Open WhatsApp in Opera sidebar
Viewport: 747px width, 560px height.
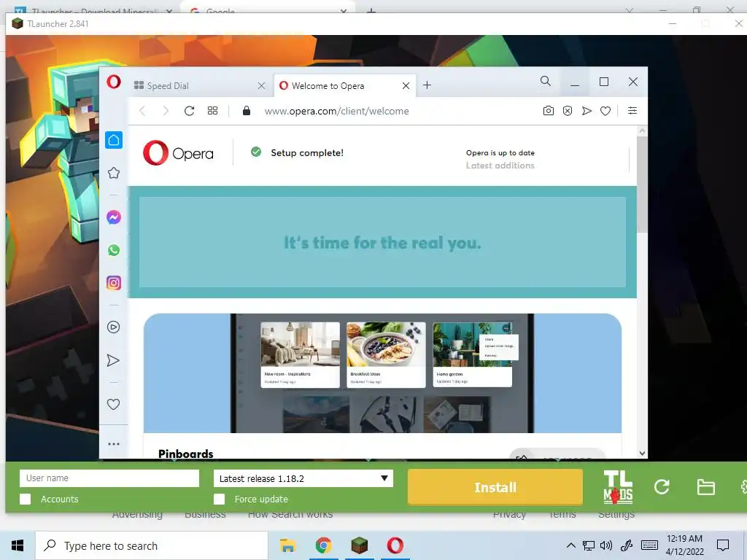tap(113, 250)
